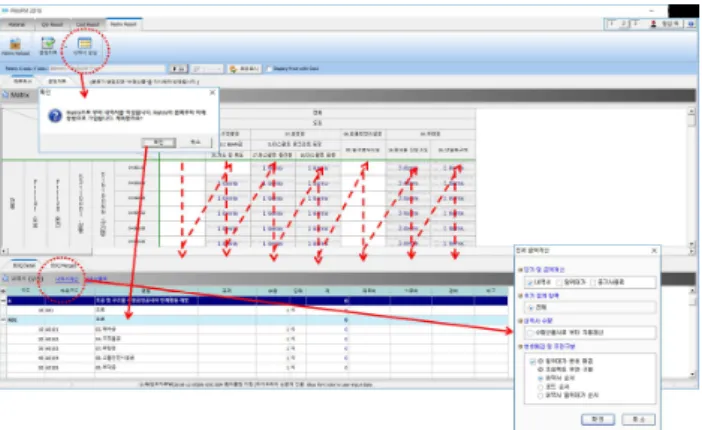Image resolution: width=702 pixels, height=430 pixels.
Task: Click the toolbar button with the orange flower icon
Action: tap(244, 69)
